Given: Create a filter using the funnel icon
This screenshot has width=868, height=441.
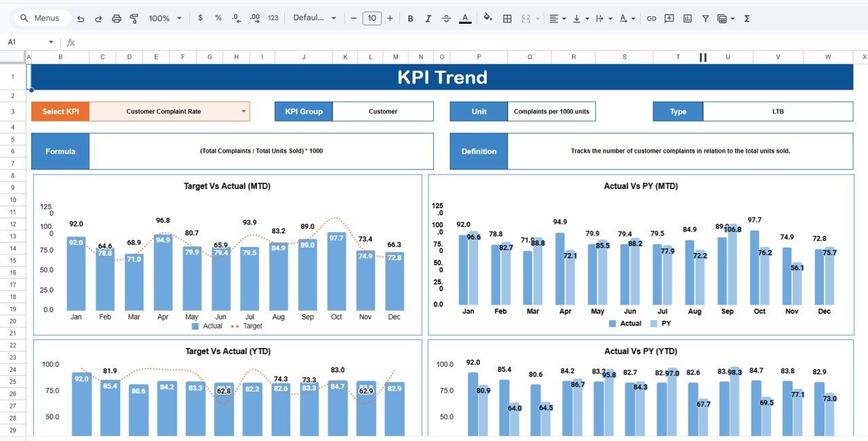Looking at the screenshot, I should tap(705, 18).
